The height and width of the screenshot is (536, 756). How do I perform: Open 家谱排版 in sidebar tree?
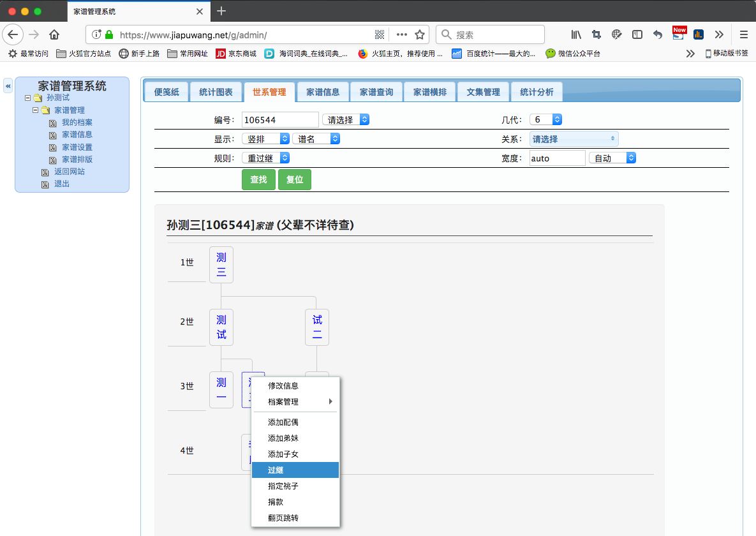[77, 160]
